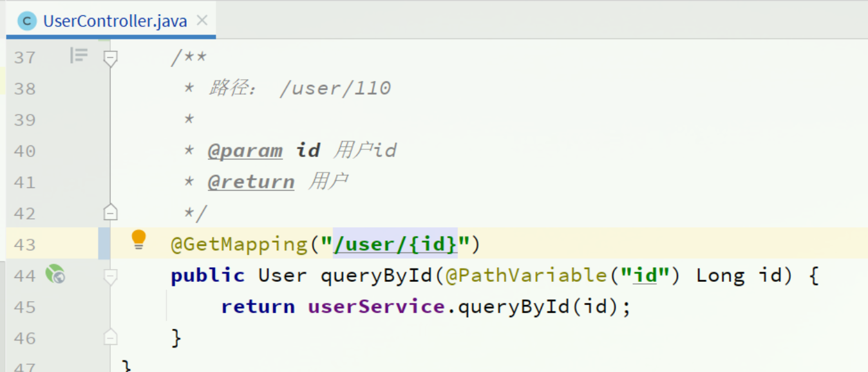Click the request mapping gutter icon on line 44
Screen dimensions: 868x372
(x=55, y=275)
